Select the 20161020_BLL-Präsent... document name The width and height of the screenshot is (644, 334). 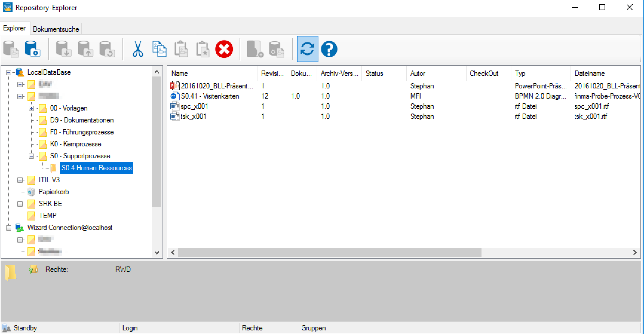click(x=217, y=86)
